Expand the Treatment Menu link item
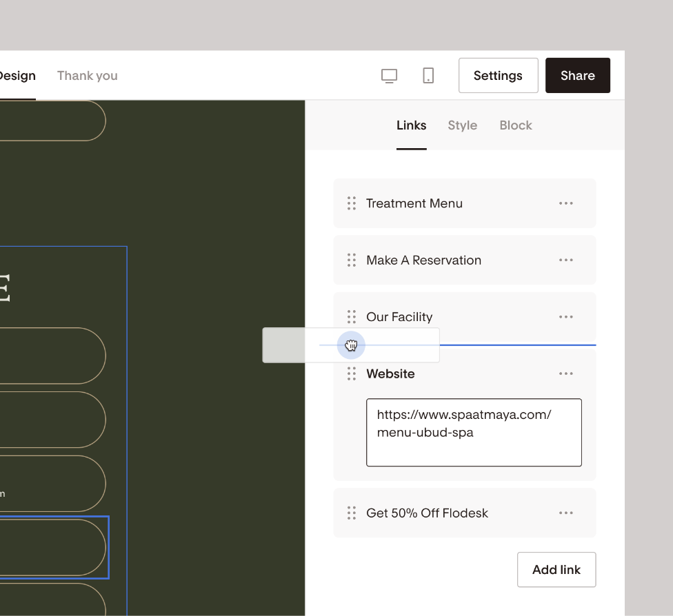This screenshot has width=673, height=616. pos(465,203)
